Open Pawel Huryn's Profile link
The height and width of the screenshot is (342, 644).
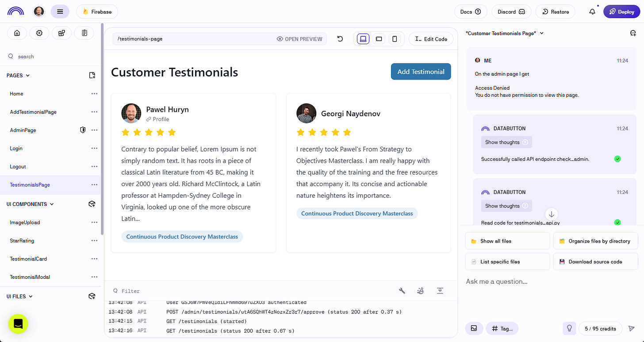[x=157, y=119]
